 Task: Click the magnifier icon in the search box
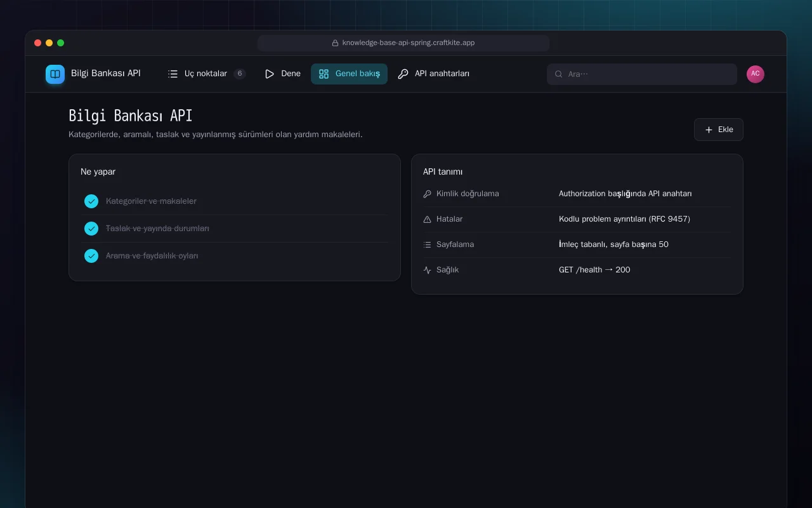(x=559, y=74)
